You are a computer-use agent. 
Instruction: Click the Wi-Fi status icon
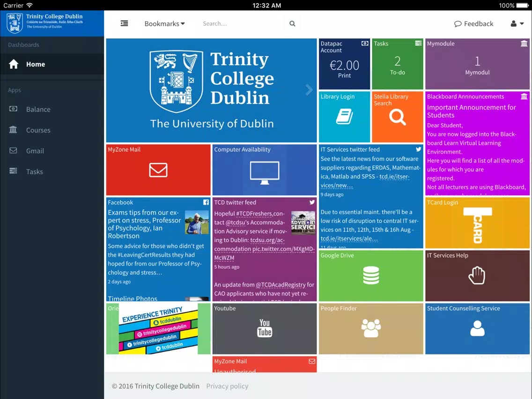(30, 5)
